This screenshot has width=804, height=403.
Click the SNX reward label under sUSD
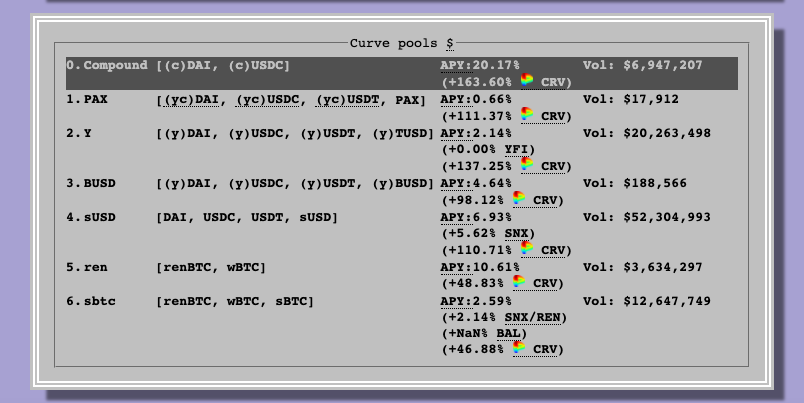click(516, 233)
